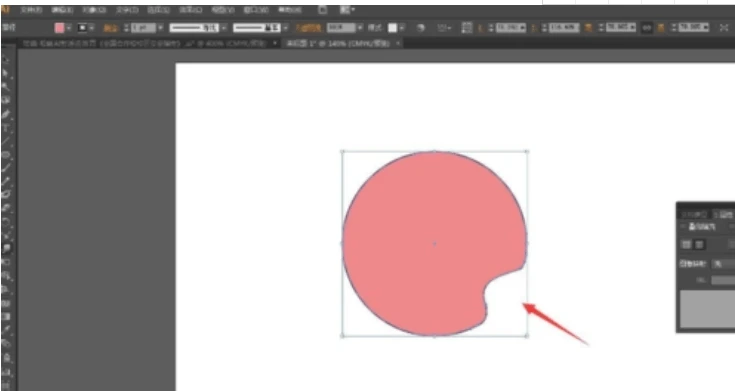Open the fill color dropdown arrow
Screen dimensions: 735x391
pos(69,28)
